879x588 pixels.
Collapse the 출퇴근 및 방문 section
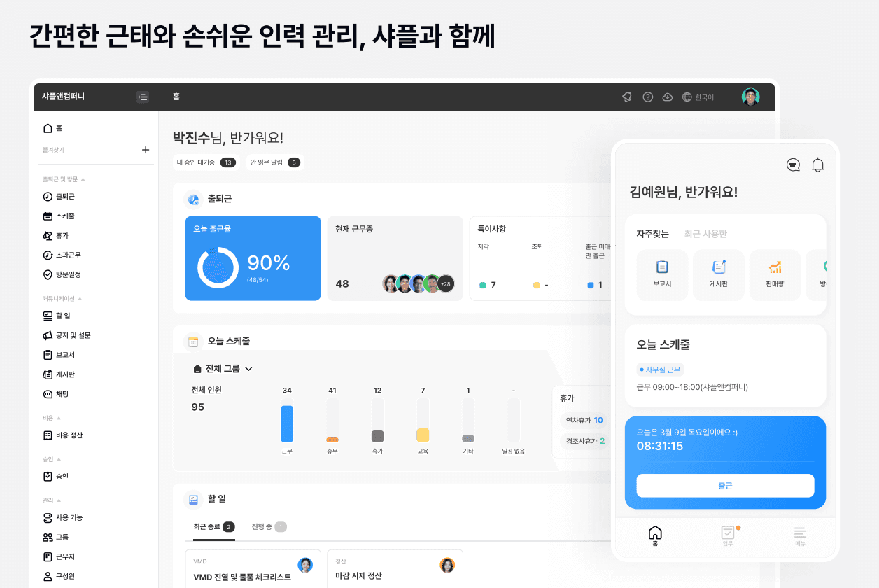64,179
